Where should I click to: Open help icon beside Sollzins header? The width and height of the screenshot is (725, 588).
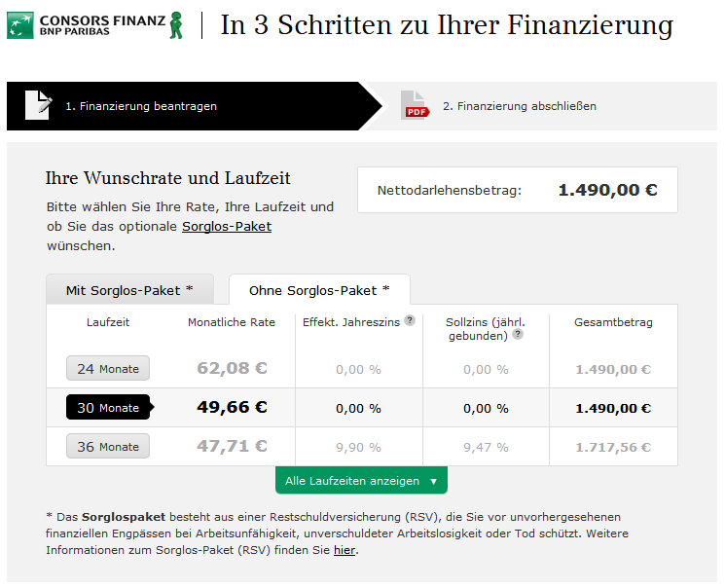[518, 334]
